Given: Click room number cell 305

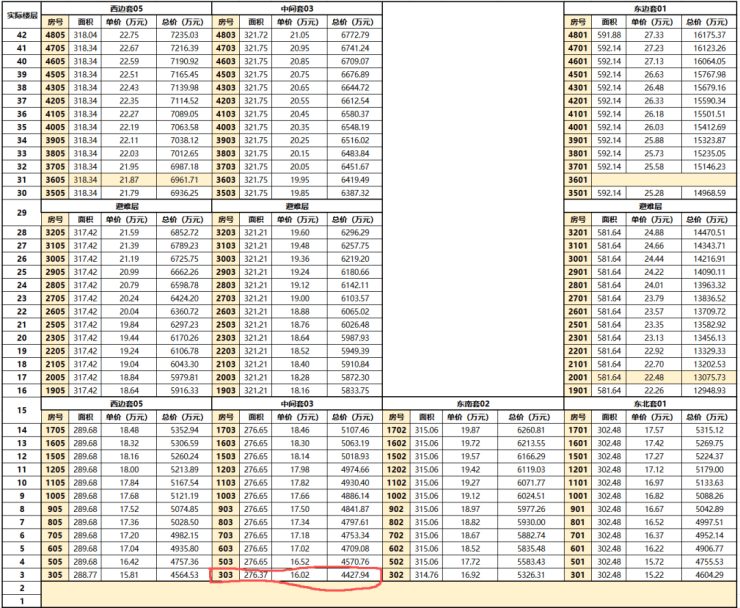Looking at the screenshot, I should 55,575.
